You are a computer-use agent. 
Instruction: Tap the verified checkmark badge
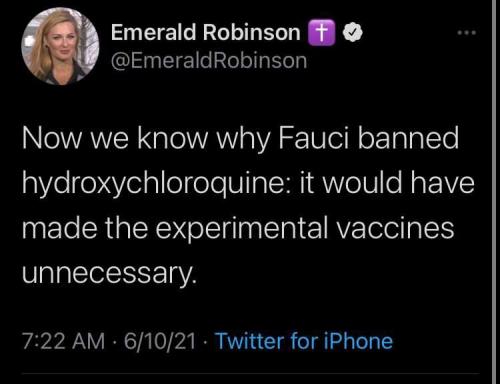(x=353, y=32)
